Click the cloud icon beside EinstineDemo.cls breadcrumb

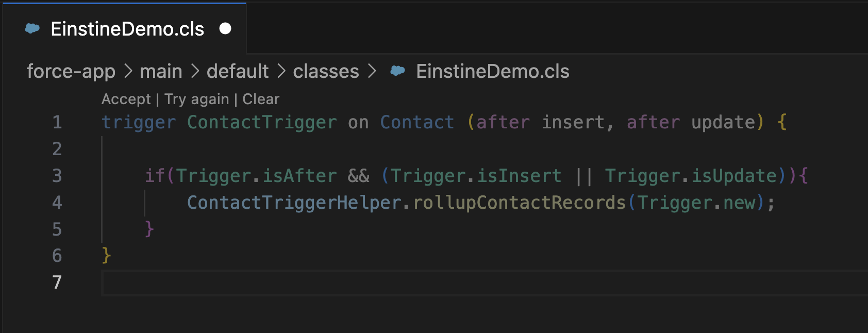point(397,72)
